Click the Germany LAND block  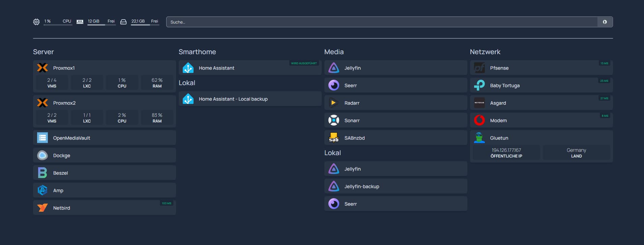577,153
